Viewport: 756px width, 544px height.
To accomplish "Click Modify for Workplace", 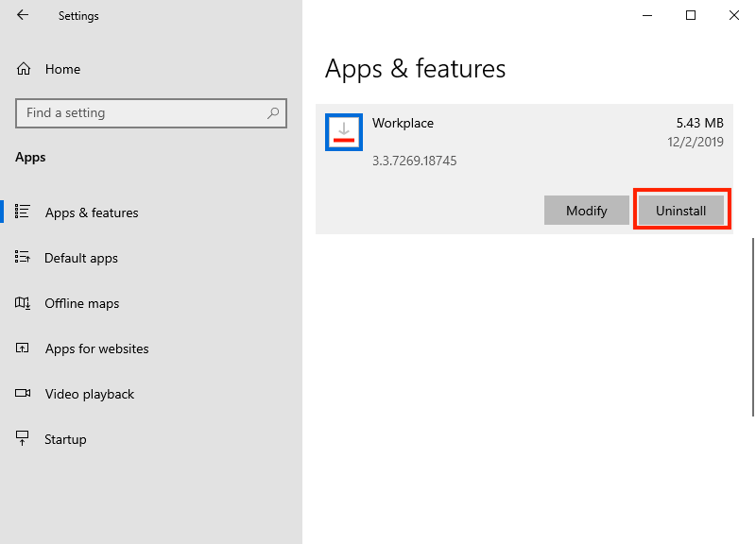I will pos(587,210).
